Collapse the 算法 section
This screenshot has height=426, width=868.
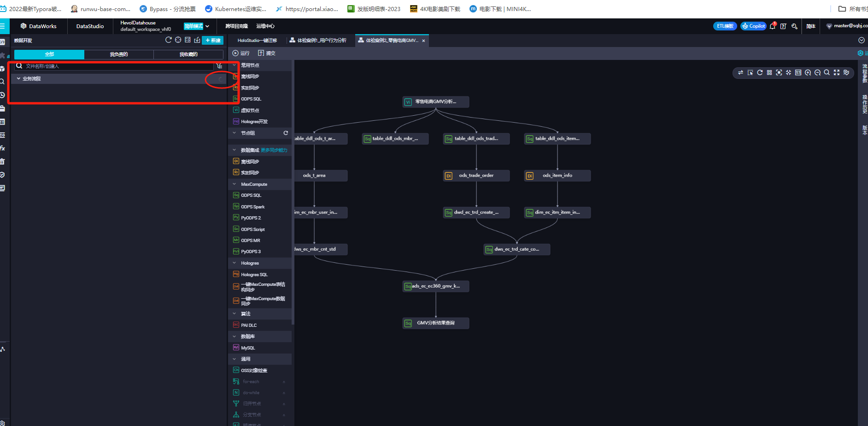(234, 314)
